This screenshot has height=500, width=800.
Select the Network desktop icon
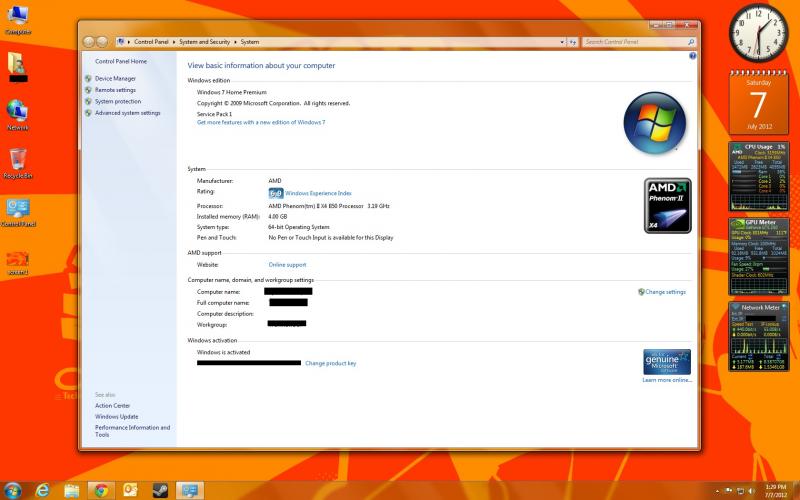[x=17, y=115]
